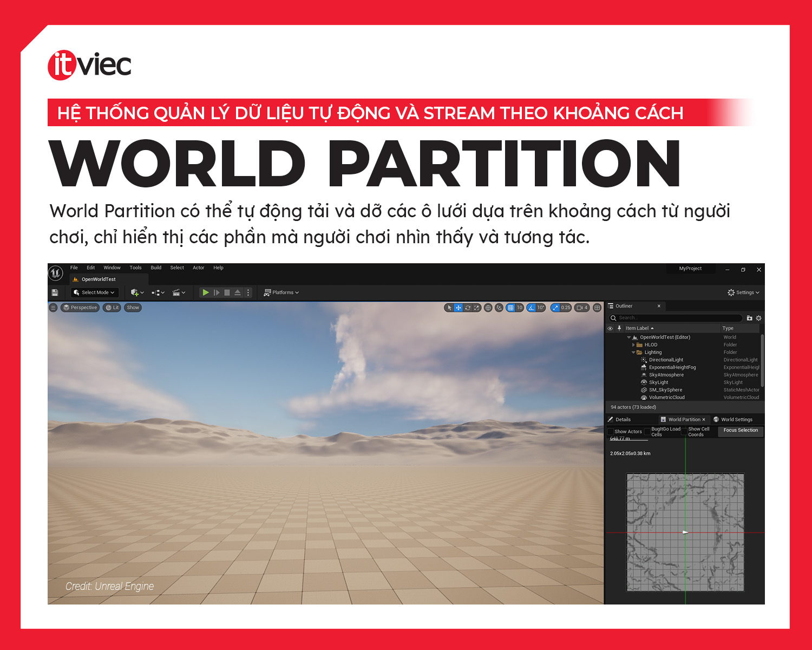Open the File menu
Image resolution: width=812 pixels, height=650 pixels.
[x=74, y=268]
